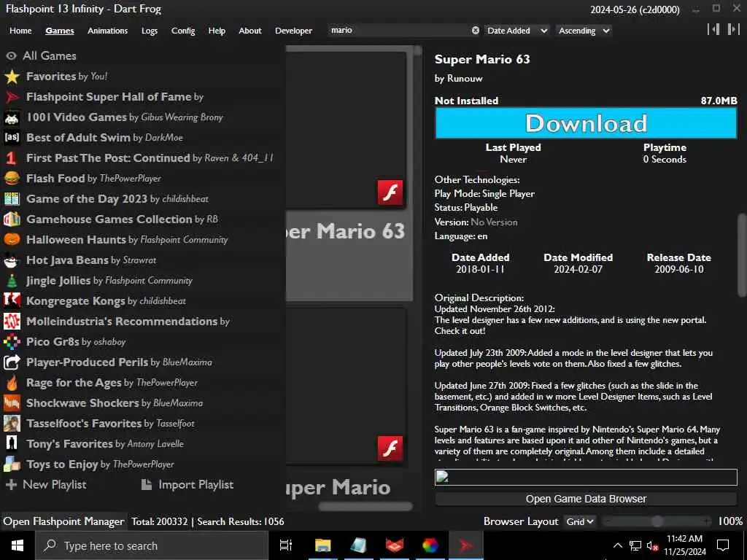Click 'by Runouw' developer text
Screen dimensions: 747x560
(x=458, y=79)
